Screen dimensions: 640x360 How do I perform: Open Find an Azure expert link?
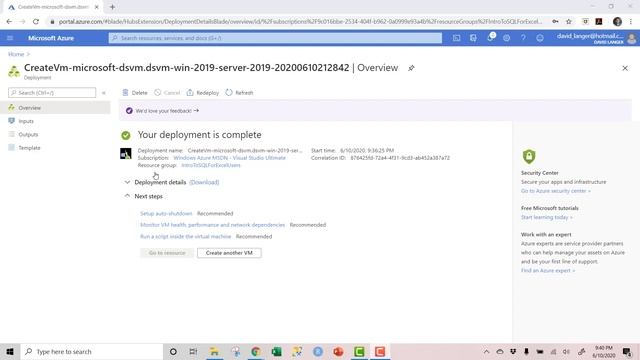[x=548, y=271]
